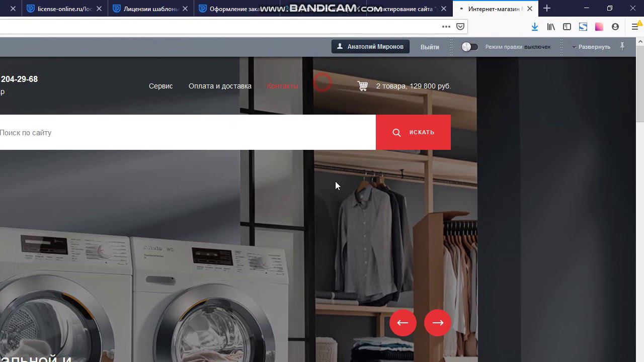Screen dimensions: 644x362
Task: Open Сервис menu item
Action: (160, 86)
